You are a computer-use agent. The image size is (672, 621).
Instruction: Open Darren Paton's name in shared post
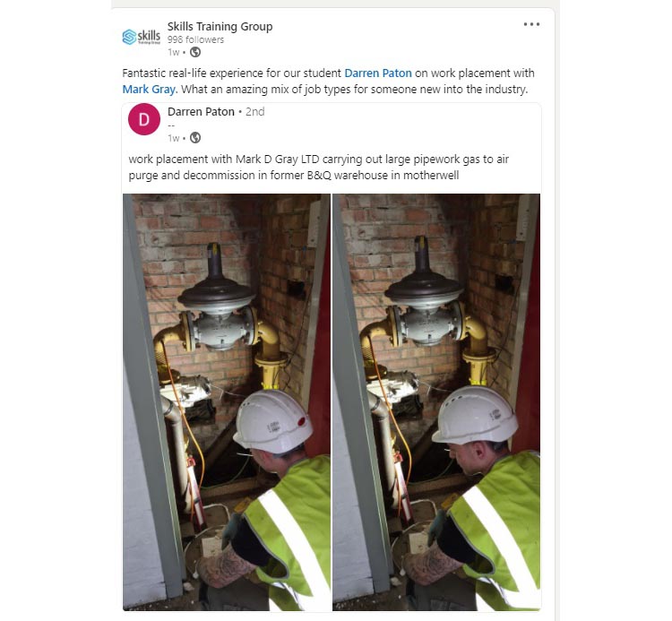click(x=201, y=111)
